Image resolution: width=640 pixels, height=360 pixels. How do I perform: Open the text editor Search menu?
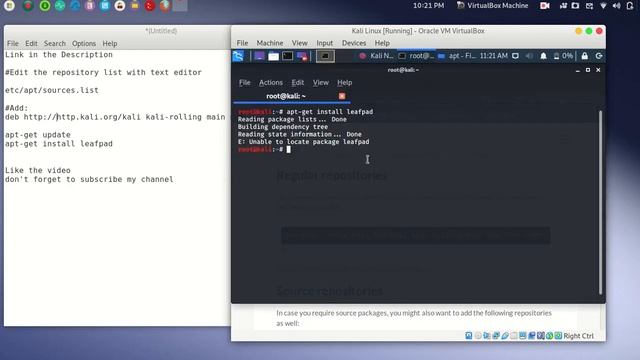[x=55, y=43]
